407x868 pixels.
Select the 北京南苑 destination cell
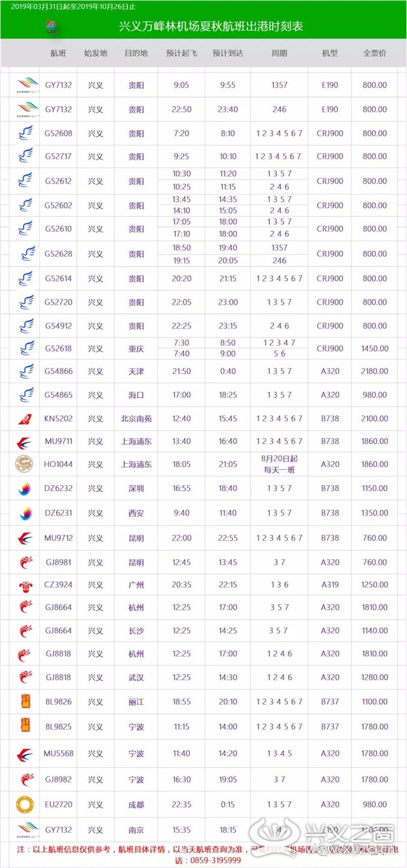[x=136, y=419]
